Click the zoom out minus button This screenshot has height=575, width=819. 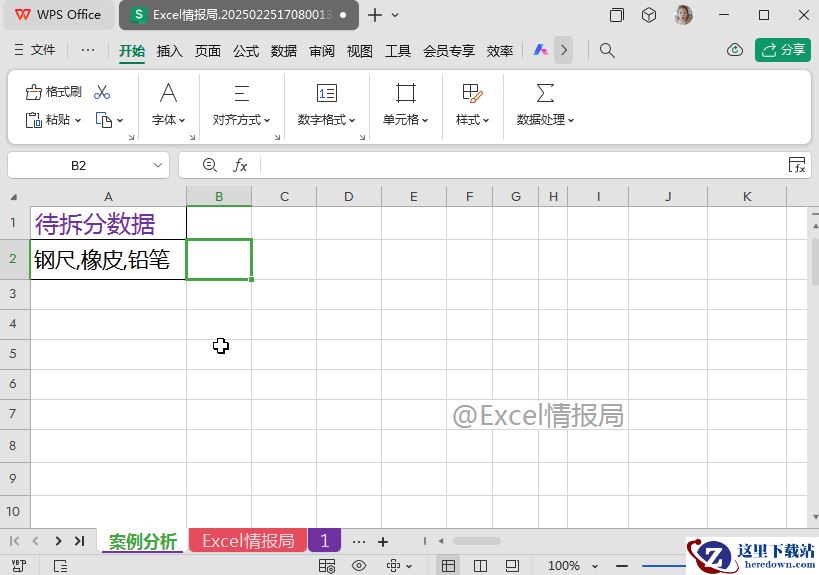pyautogui.click(x=622, y=566)
